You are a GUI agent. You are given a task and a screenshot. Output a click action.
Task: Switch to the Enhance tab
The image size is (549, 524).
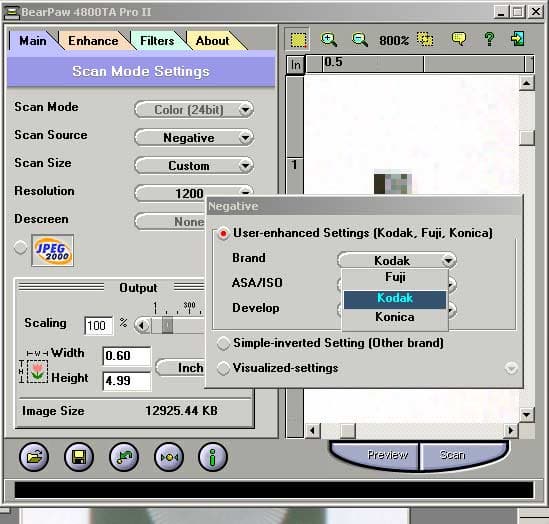pos(93,41)
